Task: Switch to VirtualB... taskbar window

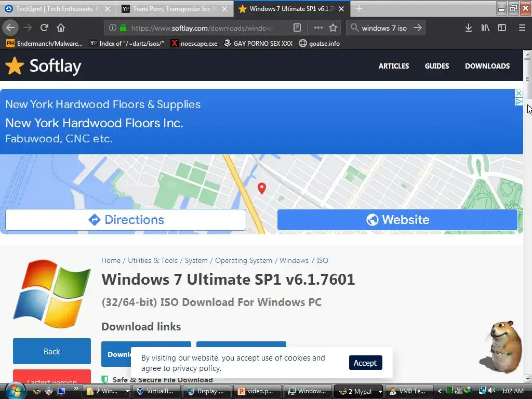Action: (156, 391)
